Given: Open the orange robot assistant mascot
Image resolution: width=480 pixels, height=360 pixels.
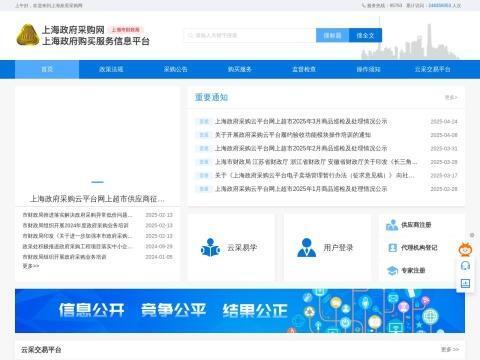Looking at the screenshot, I should 465,249.
